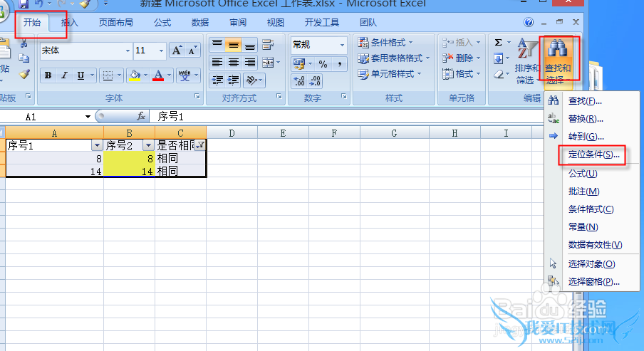Switch to 插入 Insert tab
This screenshot has width=644, height=351.
click(x=69, y=23)
